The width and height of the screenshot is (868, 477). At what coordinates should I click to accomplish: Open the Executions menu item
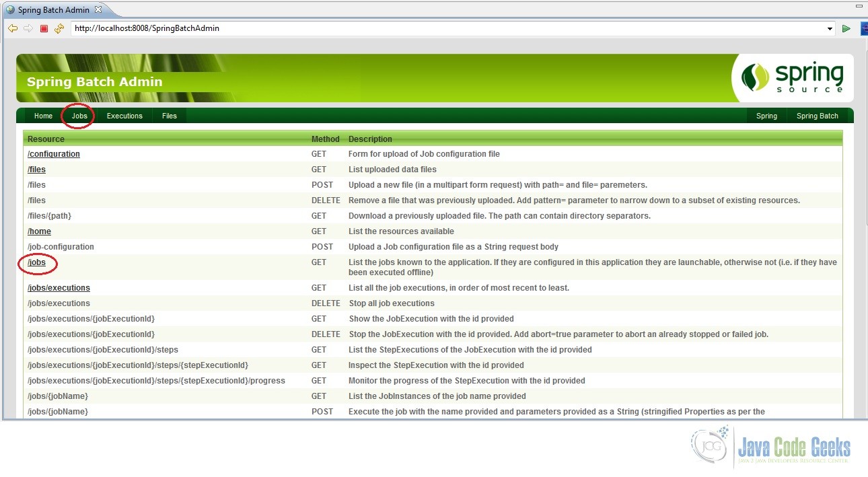tap(124, 116)
